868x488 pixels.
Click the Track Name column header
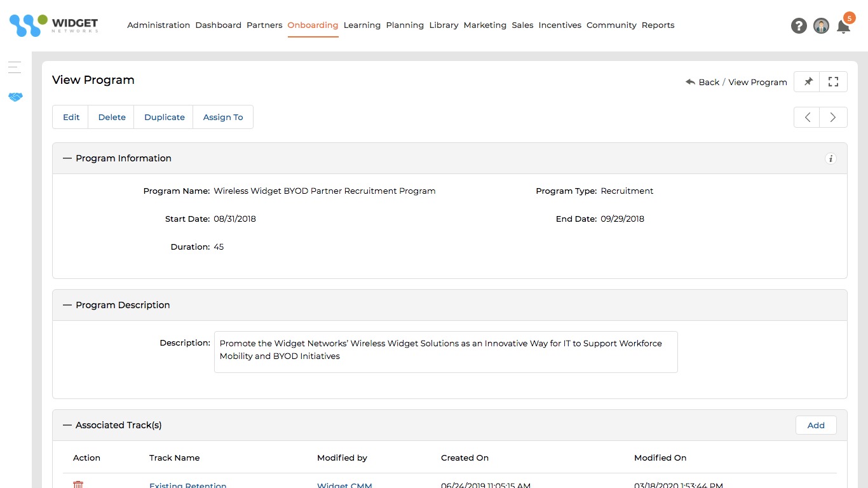point(174,457)
